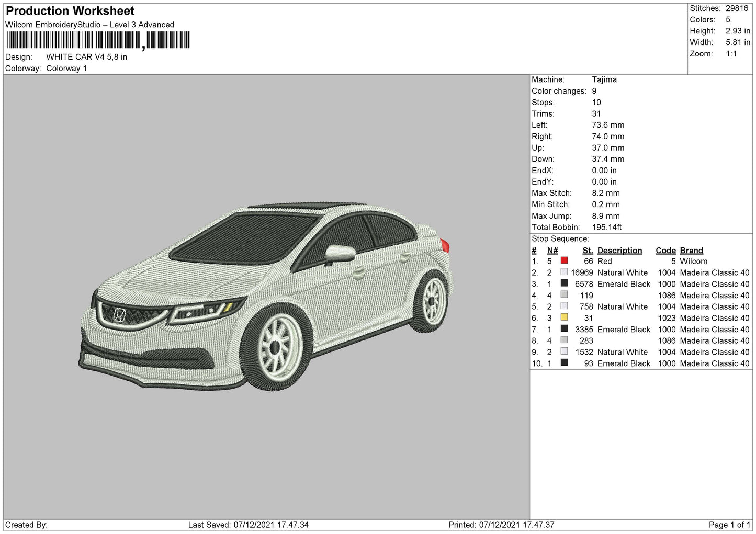Click the Min Stitch value '0.2 mm'

pos(606,204)
